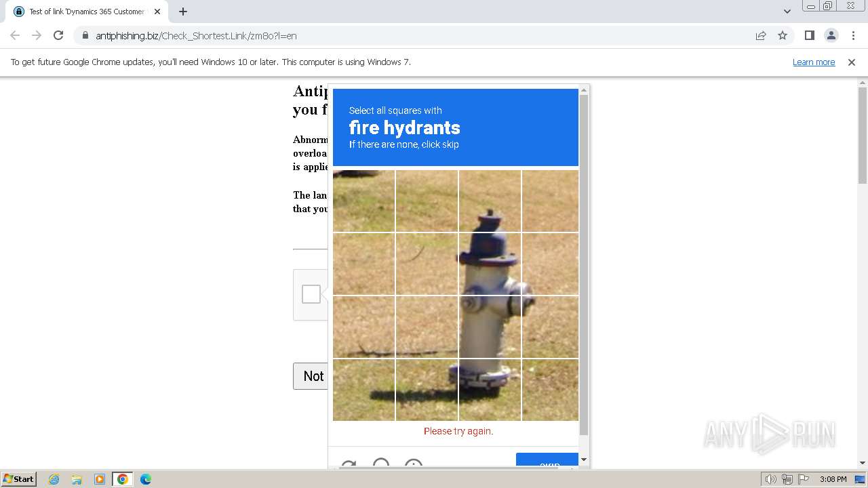Click the partially hidden 'Not' button

(311, 376)
